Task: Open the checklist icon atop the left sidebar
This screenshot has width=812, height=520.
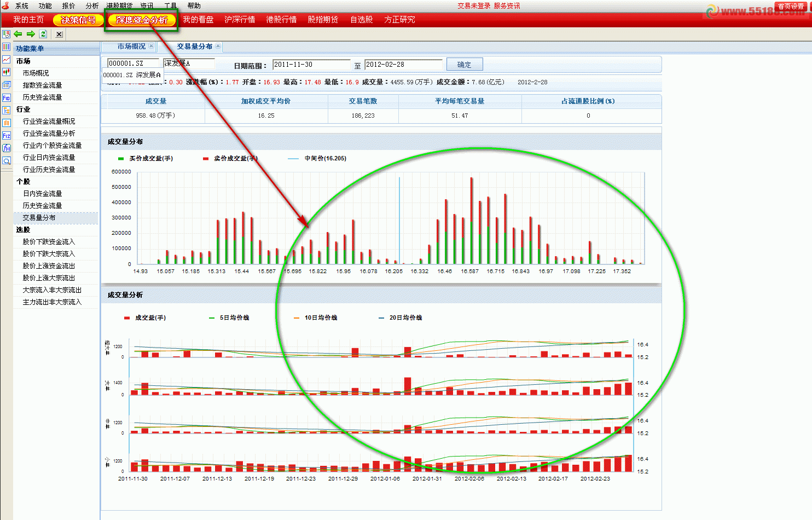Action: coord(7,34)
